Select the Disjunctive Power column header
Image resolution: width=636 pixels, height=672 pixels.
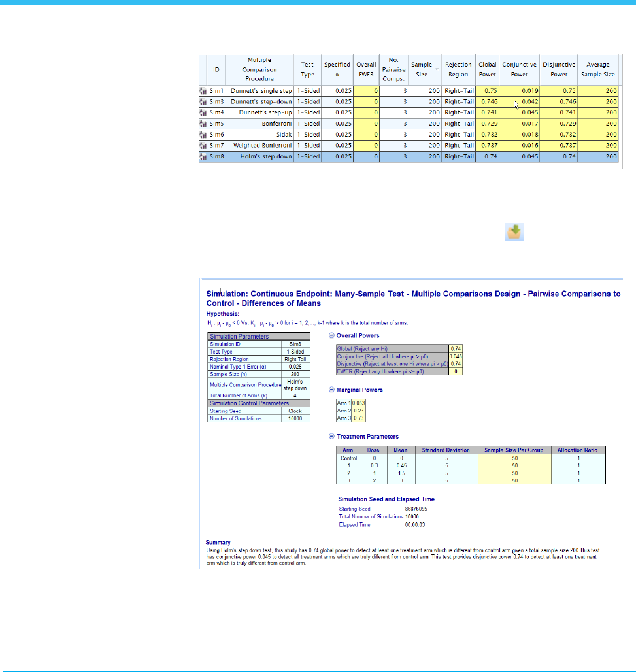558,69
